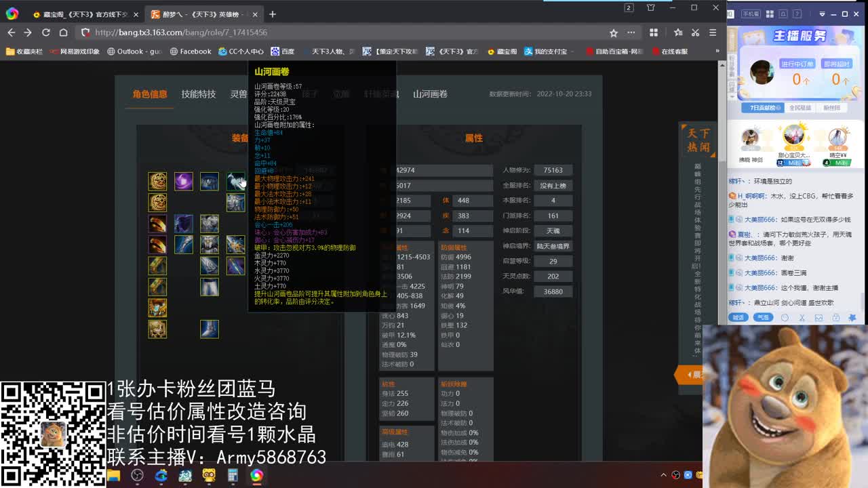The height and width of the screenshot is (488, 868).
Task: Click the blue pin icon in chat toolbar
Action: pos(853,318)
